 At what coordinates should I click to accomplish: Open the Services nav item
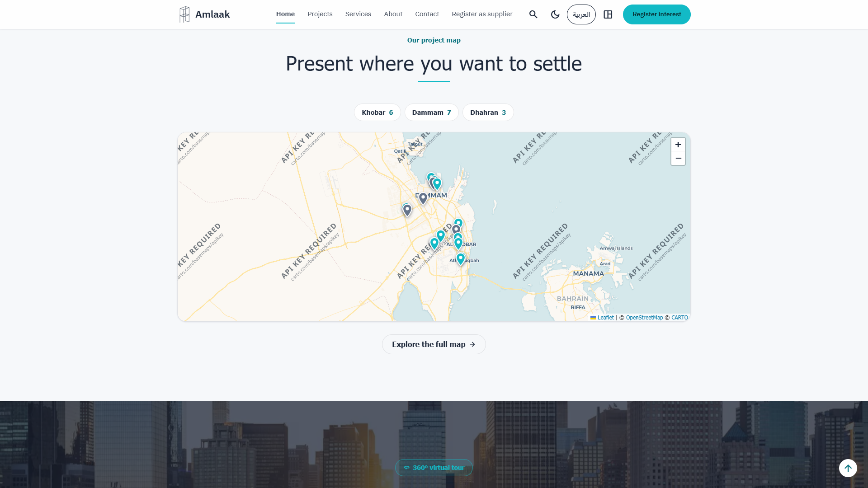click(x=358, y=14)
